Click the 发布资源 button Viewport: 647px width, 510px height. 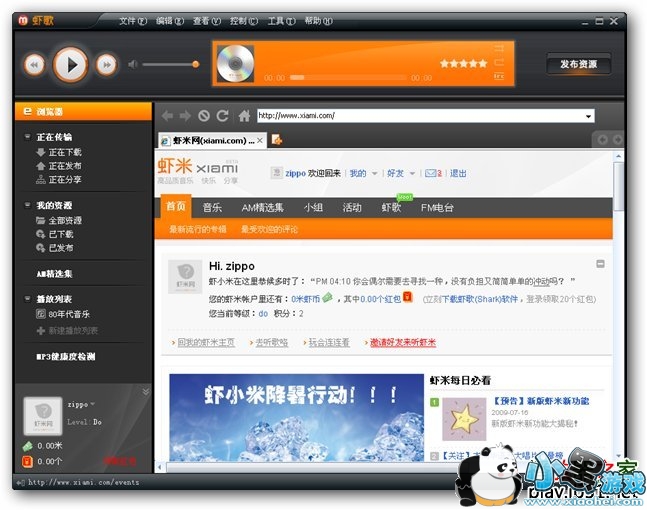pos(579,64)
